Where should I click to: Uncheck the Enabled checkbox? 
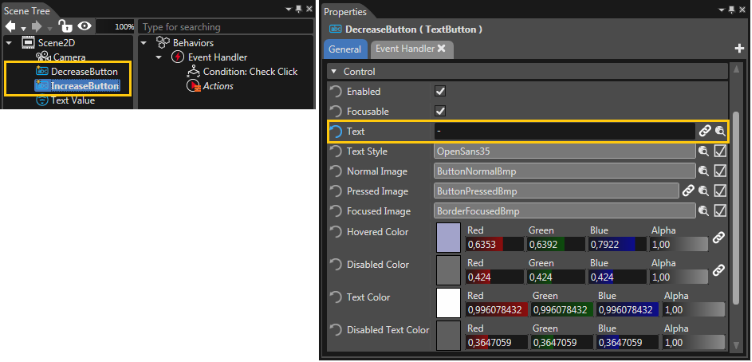(440, 91)
